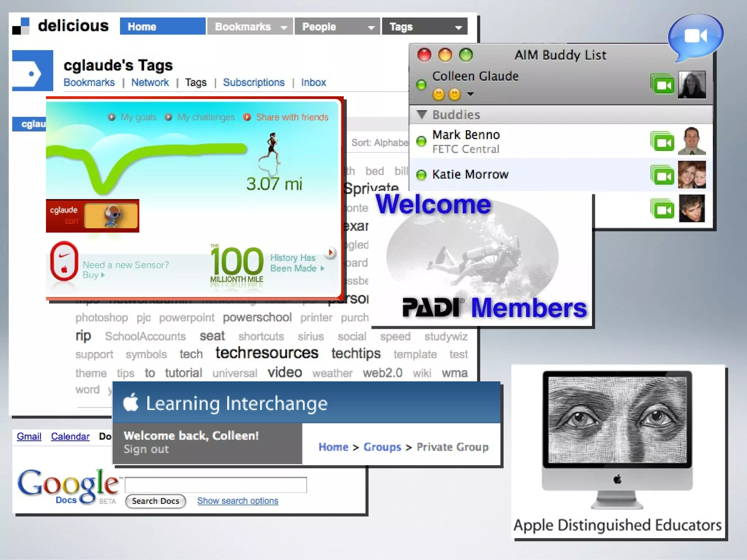Click the Nike+ iPod sensor icon

64,261
